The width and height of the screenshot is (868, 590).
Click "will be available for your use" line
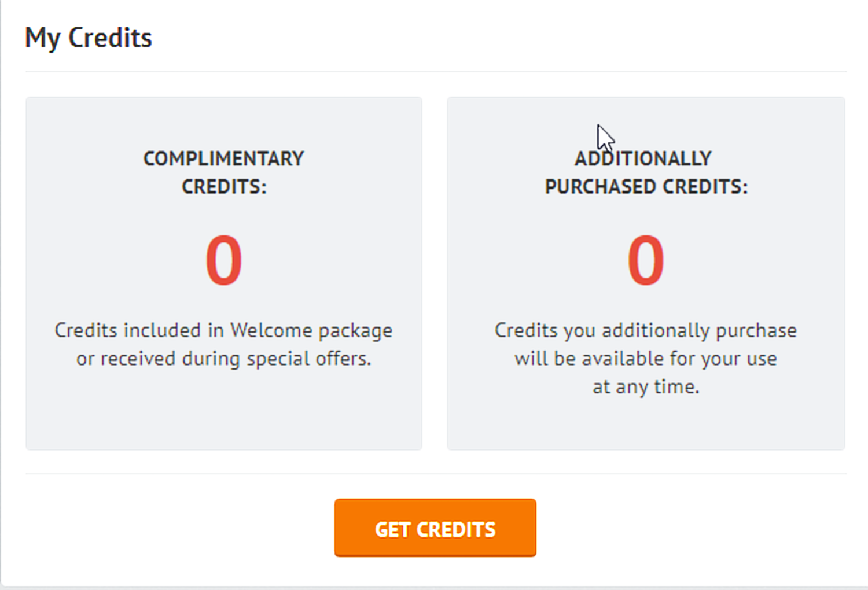(x=646, y=359)
